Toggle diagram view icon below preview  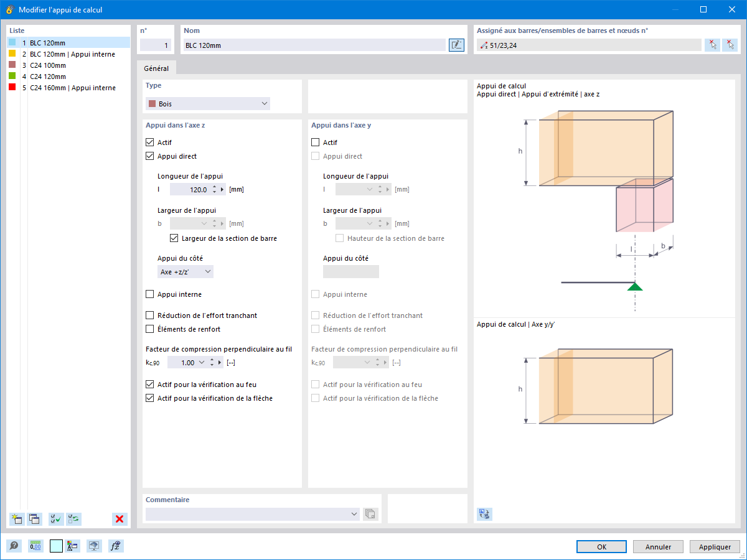484,514
